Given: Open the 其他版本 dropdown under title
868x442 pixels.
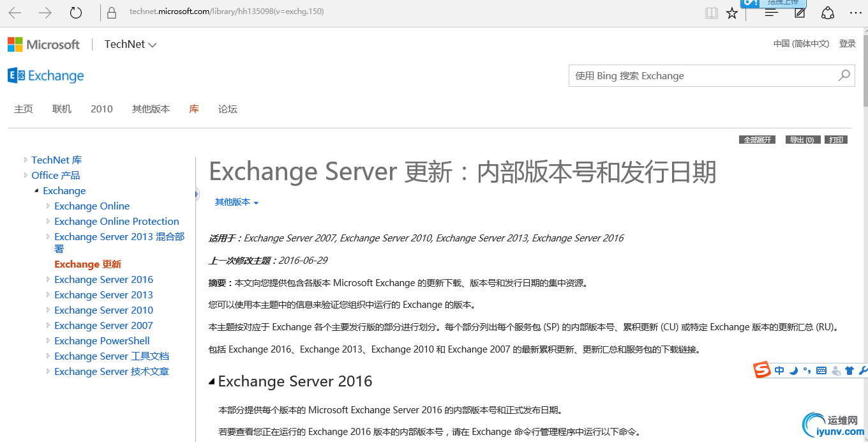Looking at the screenshot, I should coord(237,202).
